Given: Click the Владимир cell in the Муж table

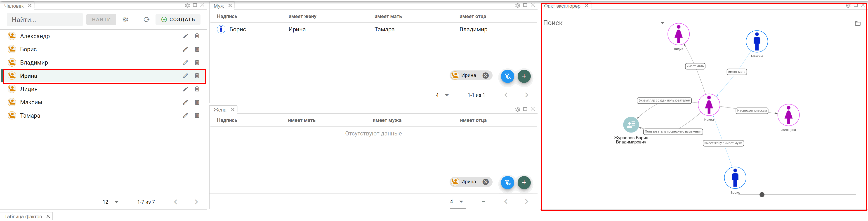Looking at the screenshot, I should coord(473,29).
